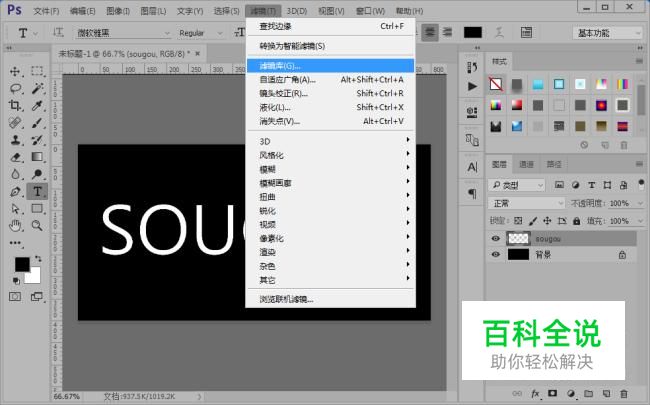Toggle lock image pixels brush icon

click(x=533, y=221)
